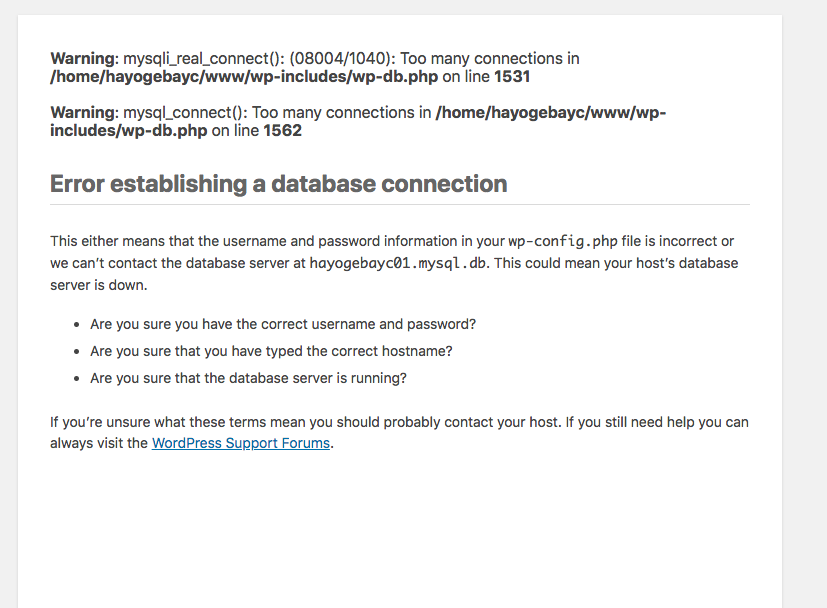Click the horizontal rule under the heading
This screenshot has height=608, width=827.
pos(400,204)
